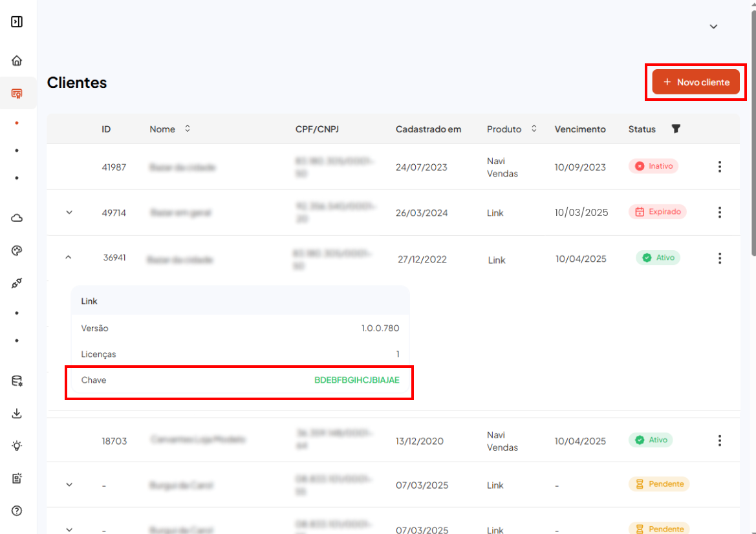
Task: Click ID cell 41987
Action: coord(114,167)
